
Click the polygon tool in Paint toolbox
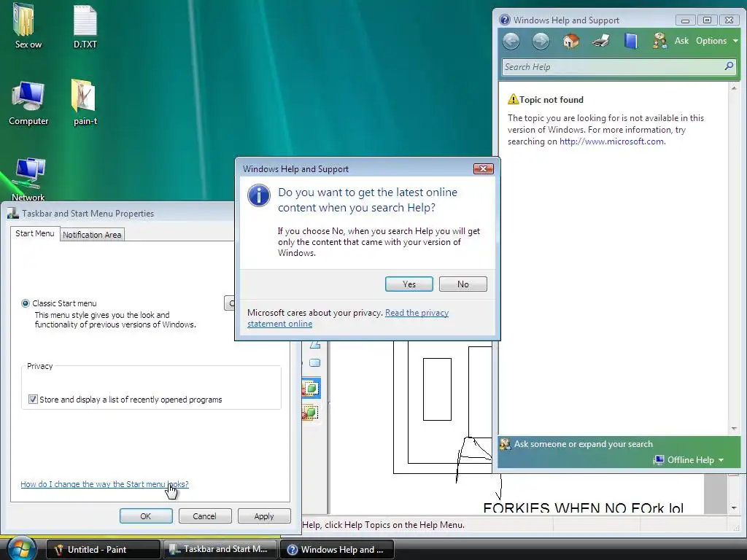click(315, 345)
